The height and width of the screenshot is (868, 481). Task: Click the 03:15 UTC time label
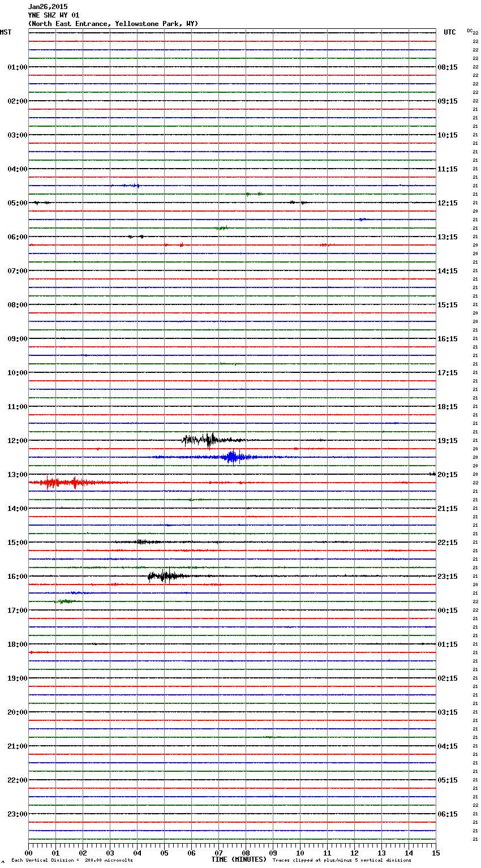click(448, 712)
